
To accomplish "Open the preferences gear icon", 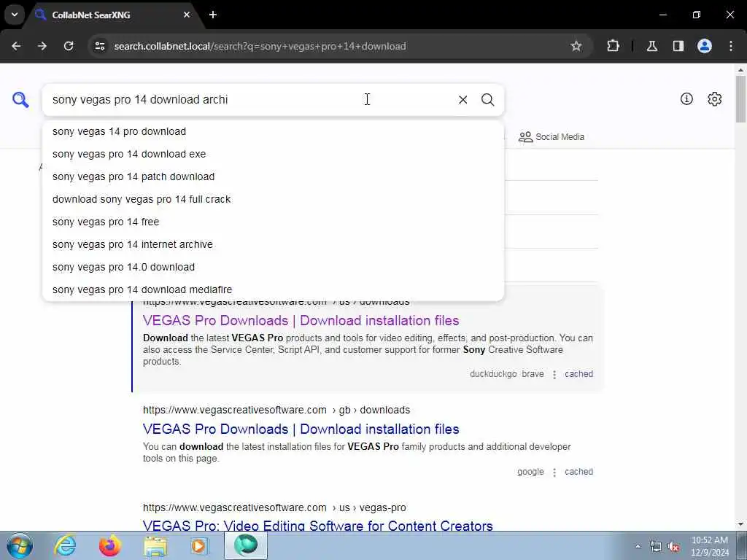I will coord(715,99).
